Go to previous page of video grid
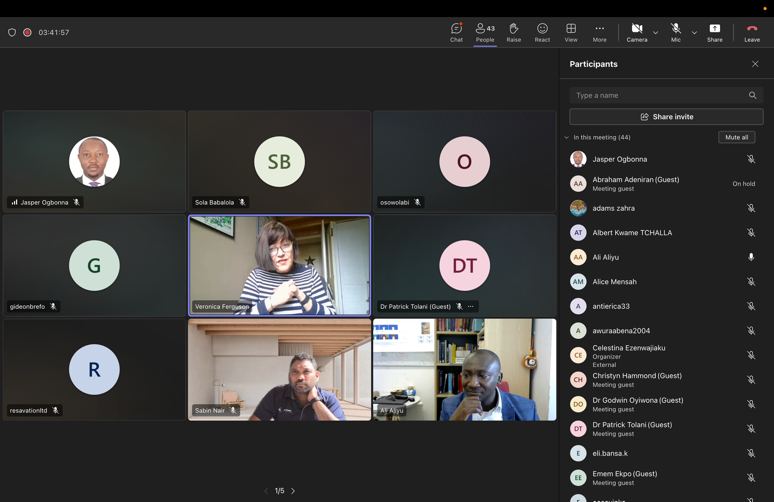Viewport: 774px width, 502px height. 266,491
